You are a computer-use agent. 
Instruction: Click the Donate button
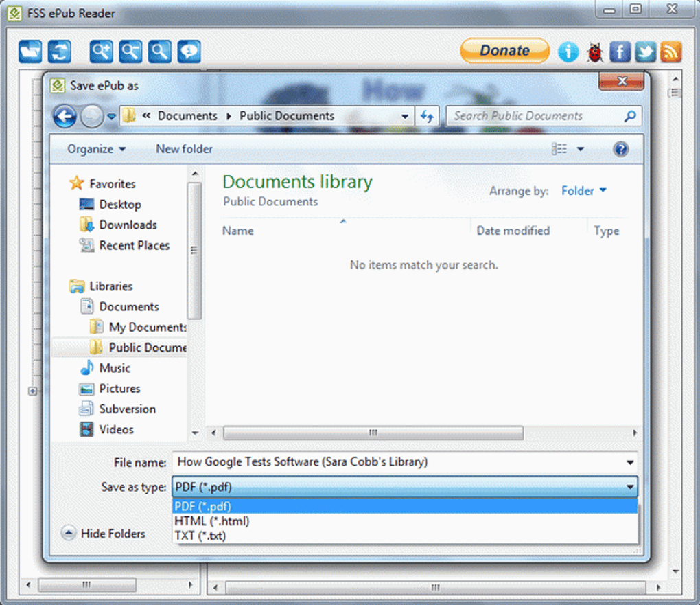pos(505,51)
